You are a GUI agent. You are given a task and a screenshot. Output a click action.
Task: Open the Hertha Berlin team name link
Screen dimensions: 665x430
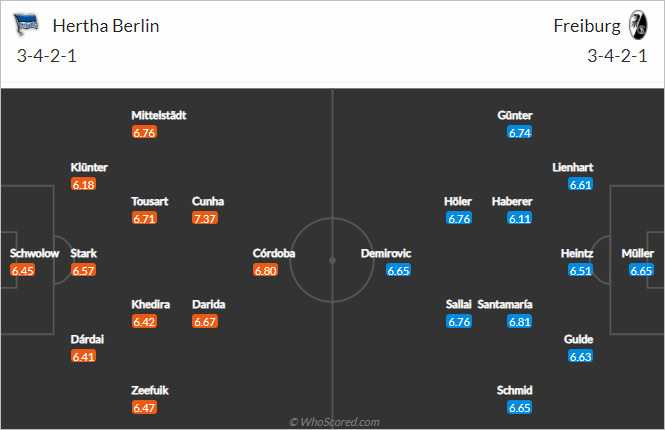click(x=106, y=26)
